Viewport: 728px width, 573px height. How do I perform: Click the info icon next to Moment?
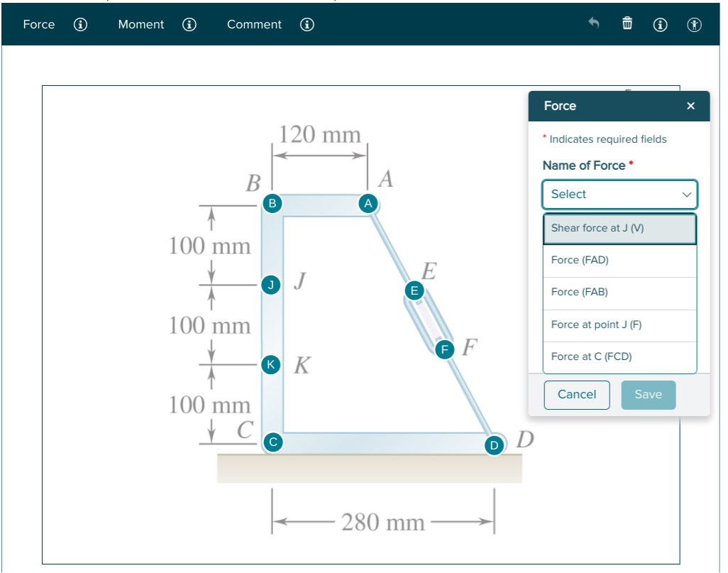point(189,24)
